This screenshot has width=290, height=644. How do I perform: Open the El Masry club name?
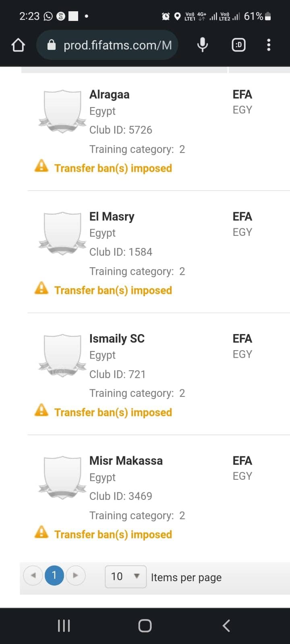[112, 217]
